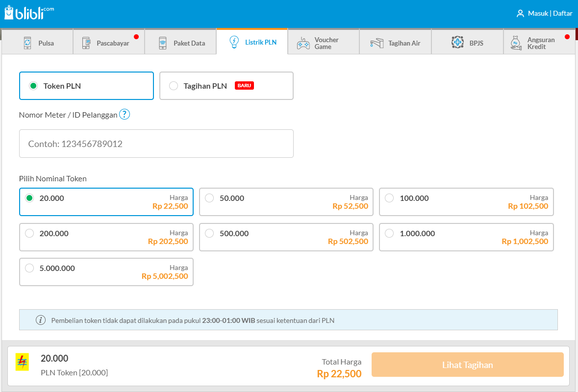Open the Paket Data tab
The image size is (578, 392).
(180, 42)
